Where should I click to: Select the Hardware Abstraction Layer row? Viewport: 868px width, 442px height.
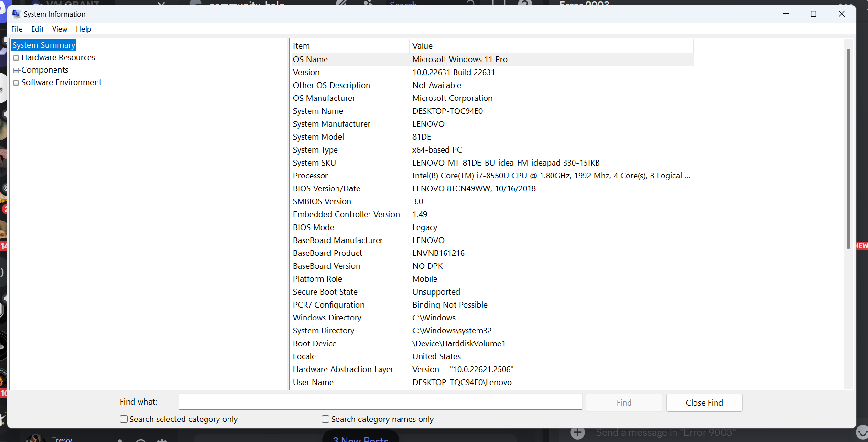coord(492,369)
